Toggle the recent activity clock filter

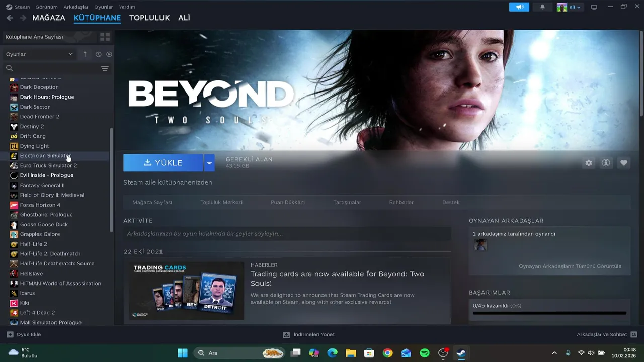coord(98,54)
